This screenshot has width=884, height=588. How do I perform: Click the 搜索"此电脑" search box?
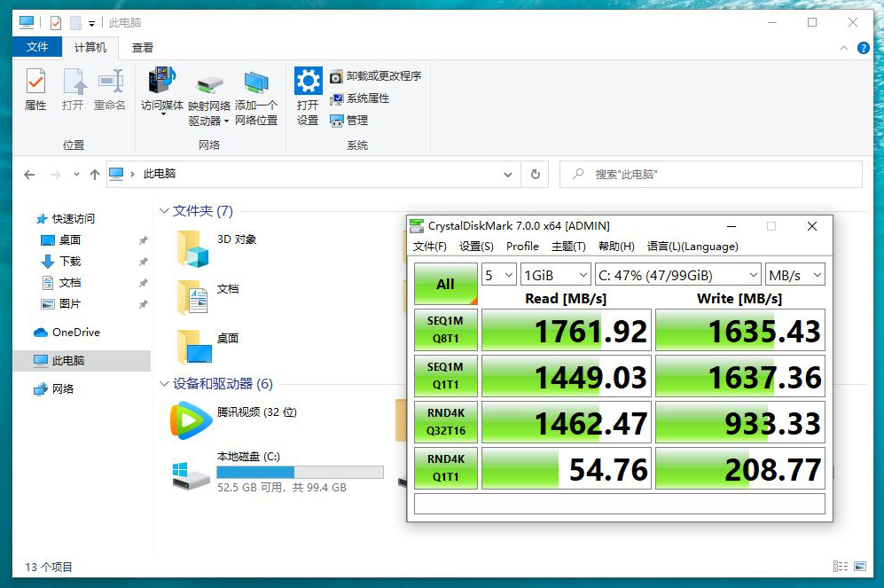[711, 174]
